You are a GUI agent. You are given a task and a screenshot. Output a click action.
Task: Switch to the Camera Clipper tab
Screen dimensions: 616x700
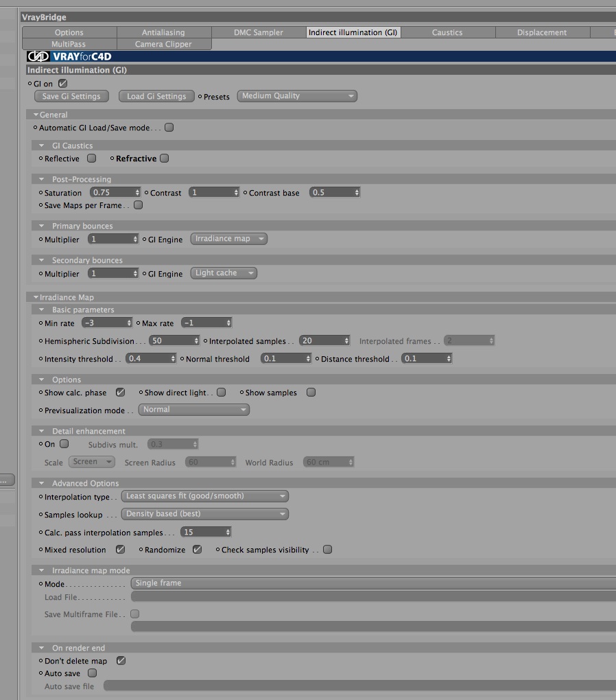[x=164, y=44]
